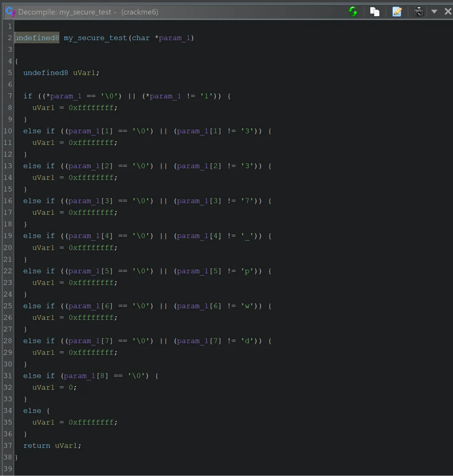Take a snapshot with the camera icon

pyautogui.click(x=419, y=12)
